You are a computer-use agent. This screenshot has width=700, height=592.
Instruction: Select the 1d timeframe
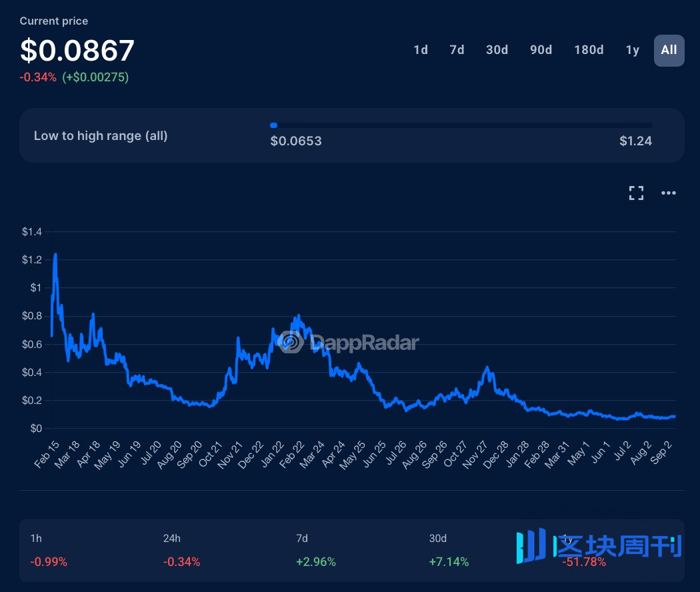click(x=421, y=50)
